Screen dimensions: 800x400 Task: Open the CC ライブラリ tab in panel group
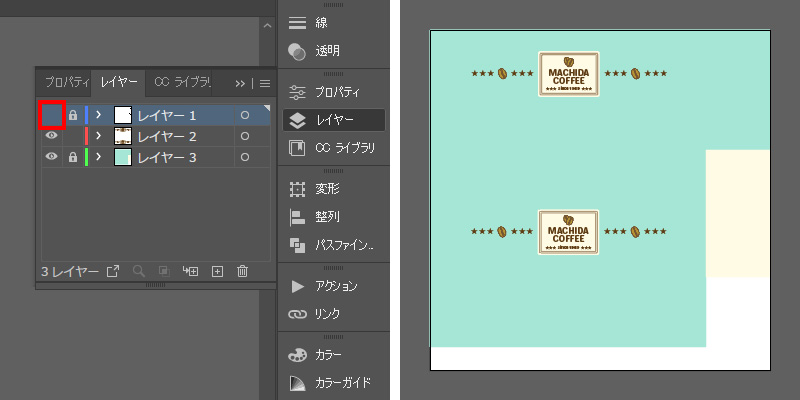(x=181, y=82)
